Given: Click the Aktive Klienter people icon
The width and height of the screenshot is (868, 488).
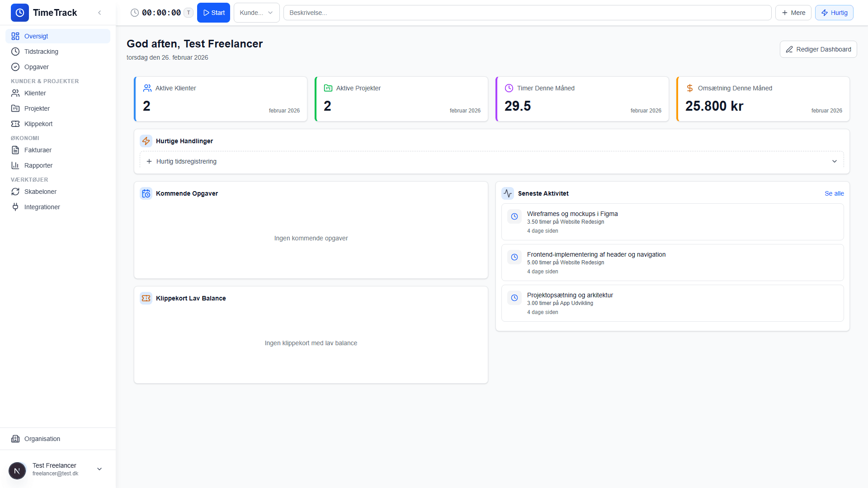Looking at the screenshot, I should [147, 88].
